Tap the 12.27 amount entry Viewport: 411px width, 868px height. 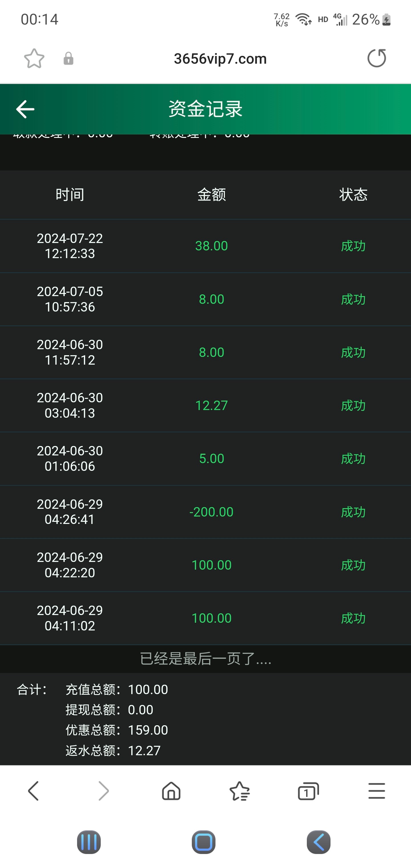pyautogui.click(x=211, y=405)
